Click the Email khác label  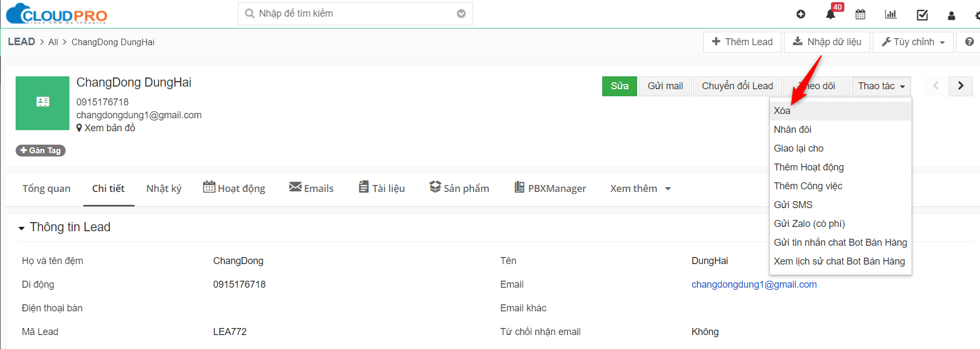click(523, 308)
